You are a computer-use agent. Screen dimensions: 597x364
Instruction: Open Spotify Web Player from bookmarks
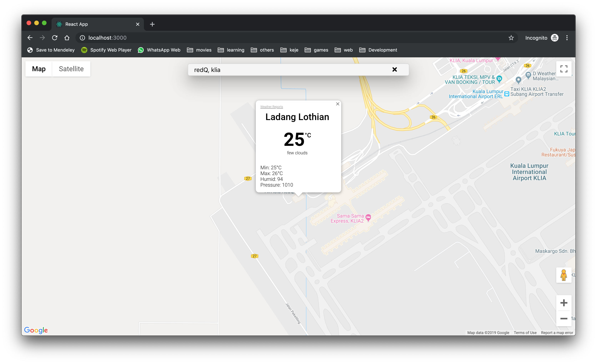[106, 50]
